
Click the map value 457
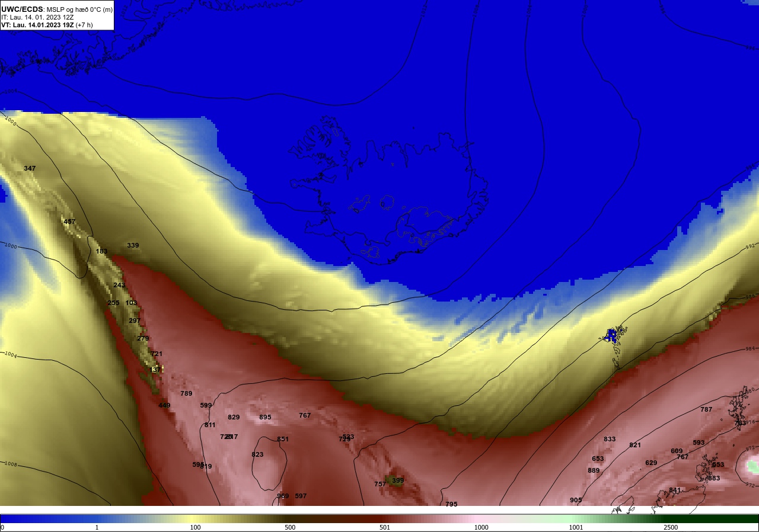coord(69,222)
